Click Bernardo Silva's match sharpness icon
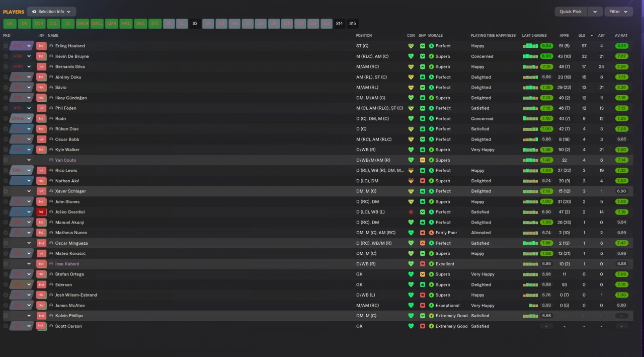644x357 pixels. (x=423, y=66)
